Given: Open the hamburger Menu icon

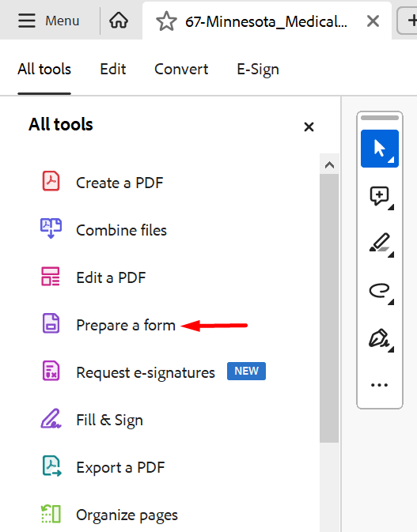Looking at the screenshot, I should [27, 21].
